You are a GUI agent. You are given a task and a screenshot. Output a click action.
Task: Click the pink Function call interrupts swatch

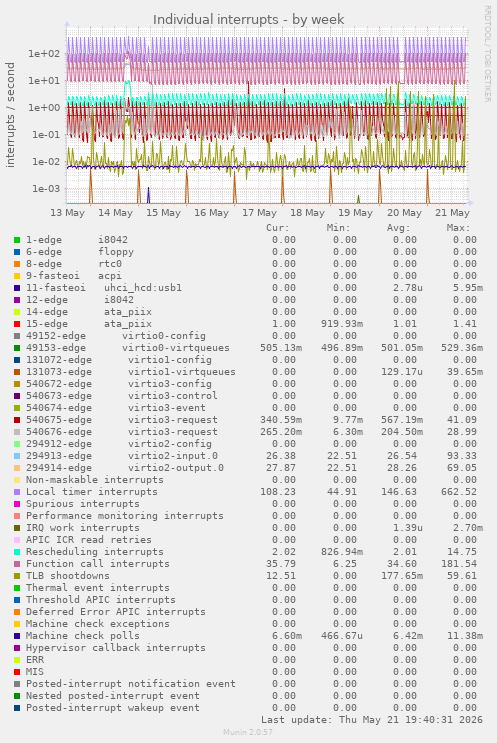click(x=17, y=564)
